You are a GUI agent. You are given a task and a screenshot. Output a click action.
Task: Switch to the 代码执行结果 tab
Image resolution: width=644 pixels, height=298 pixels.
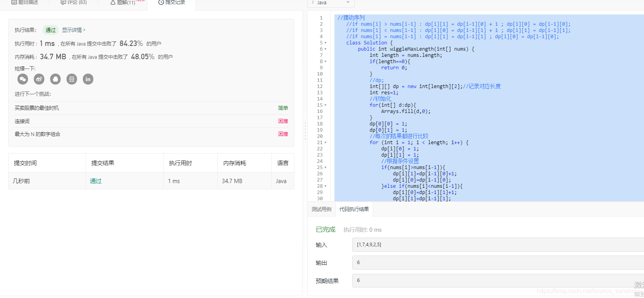(x=354, y=209)
